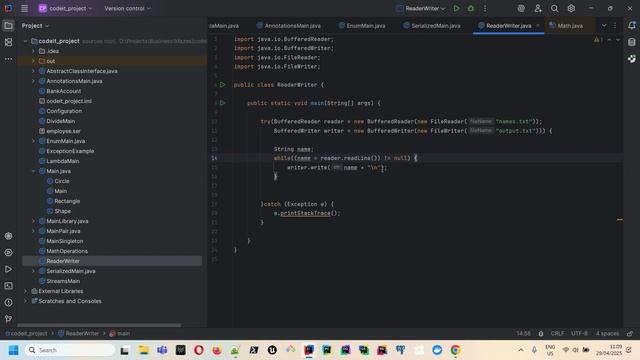
Task: Open the Project view dropdown
Action: [x=36, y=26]
